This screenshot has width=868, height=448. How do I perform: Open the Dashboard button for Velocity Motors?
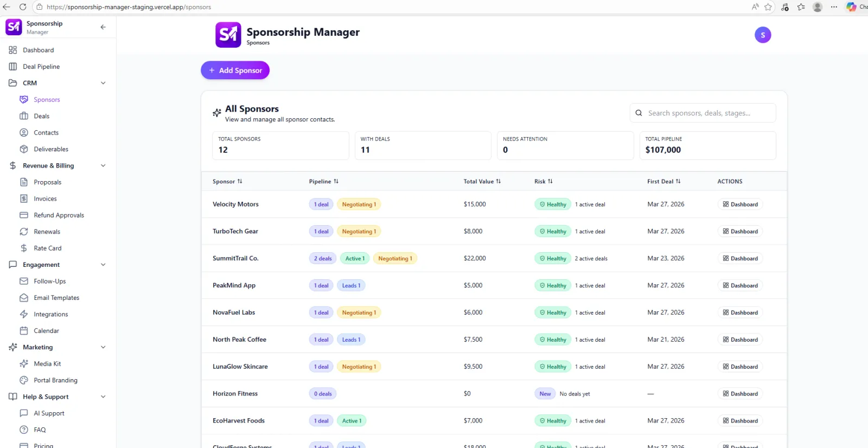tap(740, 204)
